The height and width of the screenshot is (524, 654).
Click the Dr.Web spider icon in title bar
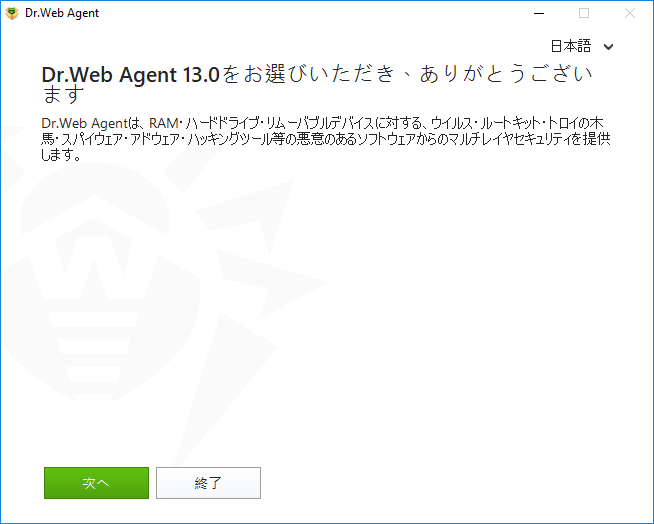pos(12,13)
